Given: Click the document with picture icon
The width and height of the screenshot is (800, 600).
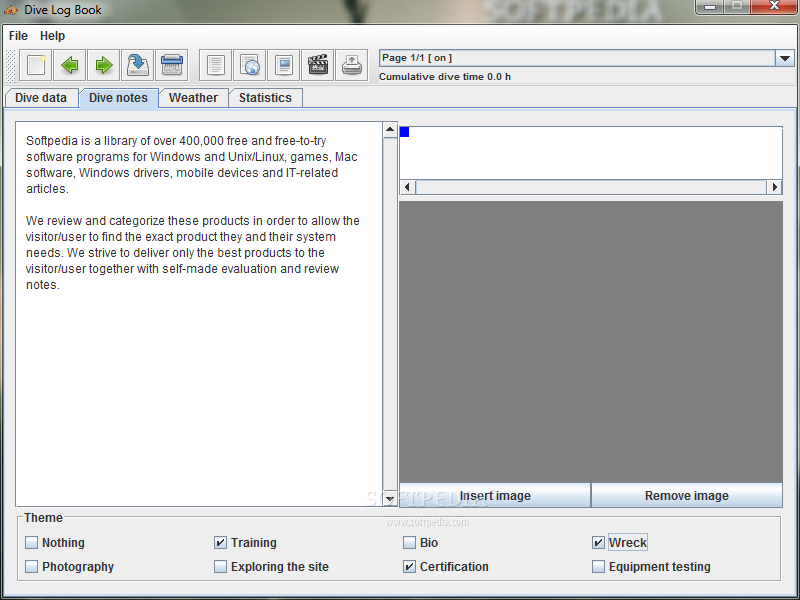Looking at the screenshot, I should pyautogui.click(x=283, y=65).
